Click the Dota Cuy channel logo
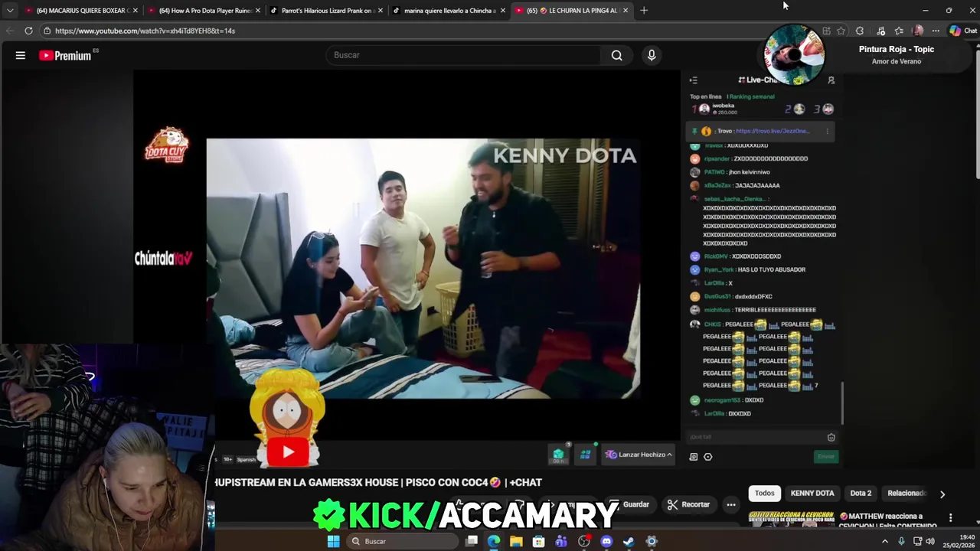Image resolution: width=980 pixels, height=551 pixels. (x=167, y=145)
